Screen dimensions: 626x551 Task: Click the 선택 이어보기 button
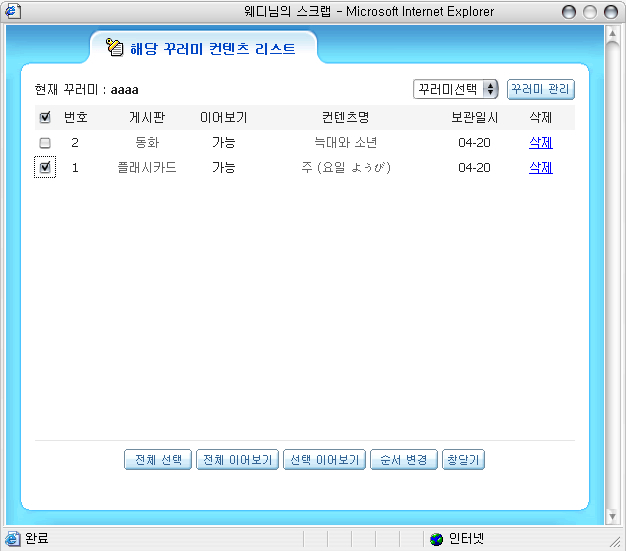(323, 460)
